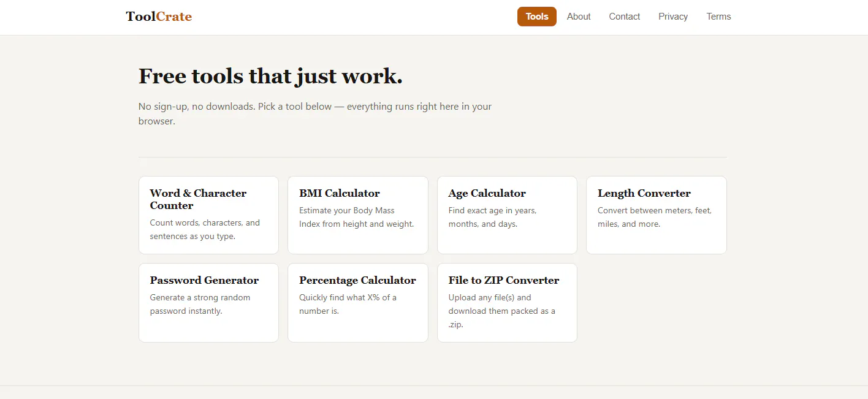Click the ToolCrate logo
868x399 pixels.
coord(159,17)
